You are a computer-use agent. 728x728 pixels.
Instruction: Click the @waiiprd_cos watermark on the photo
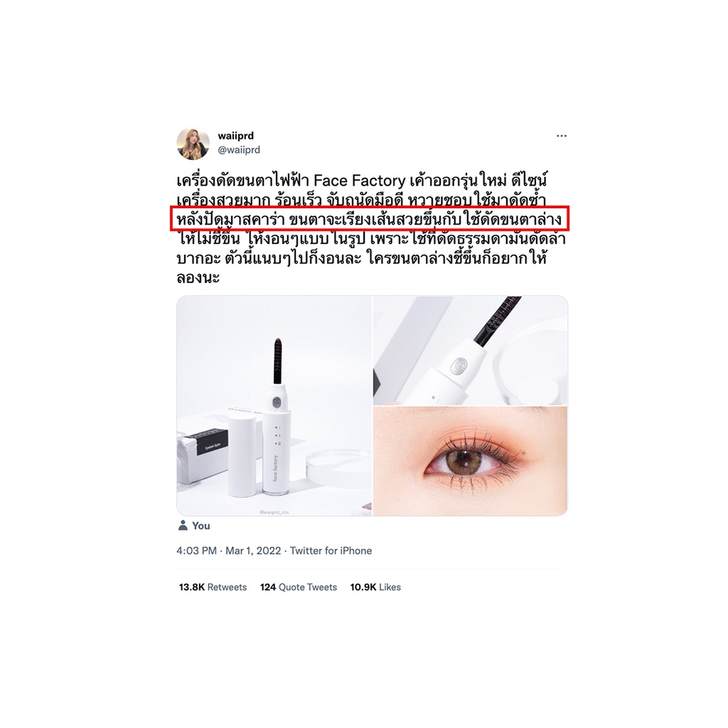click(274, 512)
